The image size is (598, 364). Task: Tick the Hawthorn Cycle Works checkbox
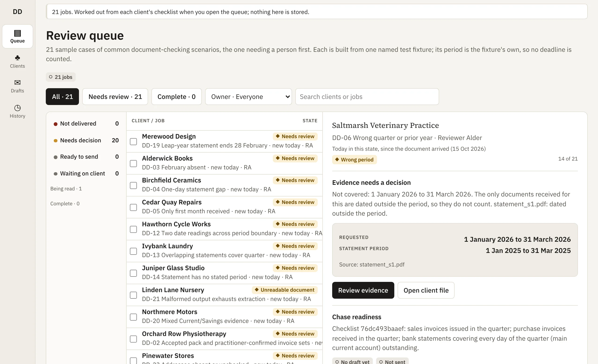tap(133, 229)
